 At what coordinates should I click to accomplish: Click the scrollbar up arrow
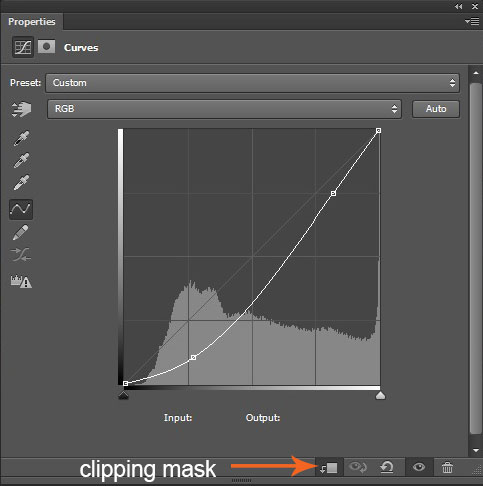pyautogui.click(x=476, y=73)
